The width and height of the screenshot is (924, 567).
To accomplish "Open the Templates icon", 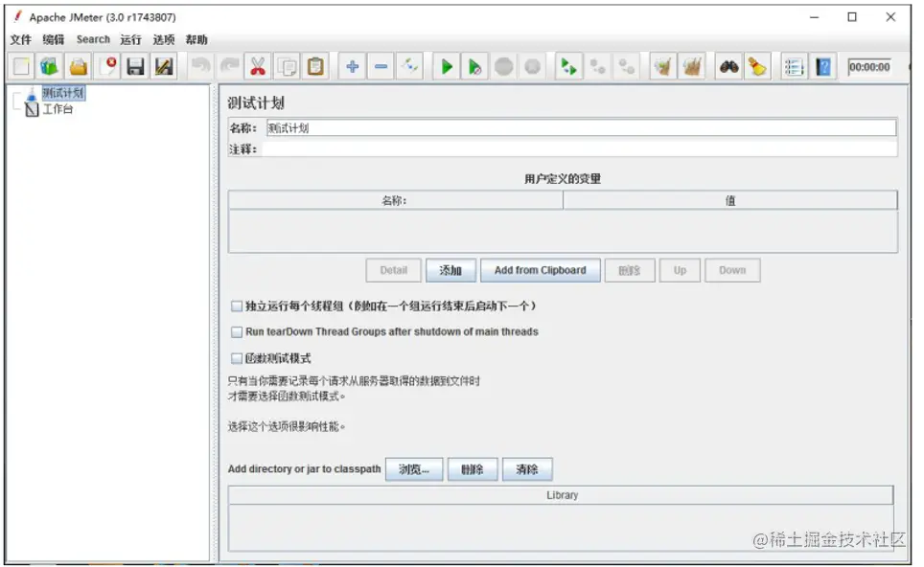I will 50,66.
